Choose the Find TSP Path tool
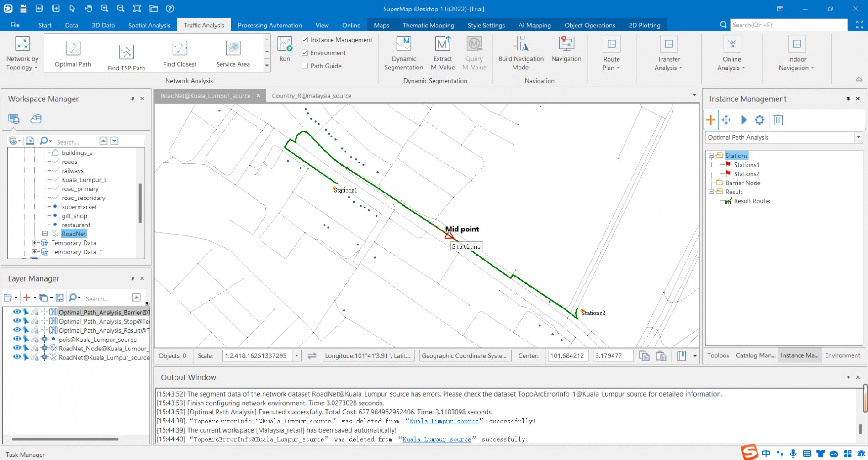Screen dimensions: 868x460 click(127, 57)
